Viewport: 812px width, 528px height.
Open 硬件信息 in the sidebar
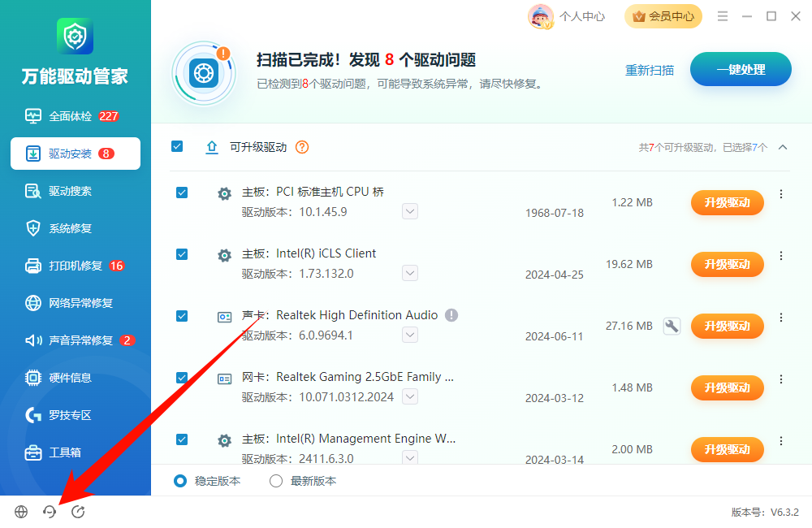pos(76,378)
